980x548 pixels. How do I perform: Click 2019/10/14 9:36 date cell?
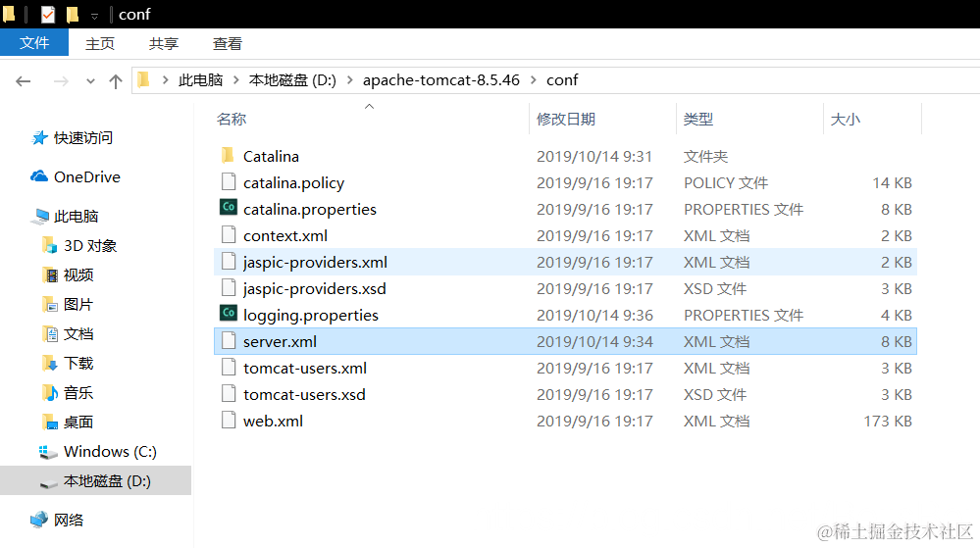click(x=594, y=316)
